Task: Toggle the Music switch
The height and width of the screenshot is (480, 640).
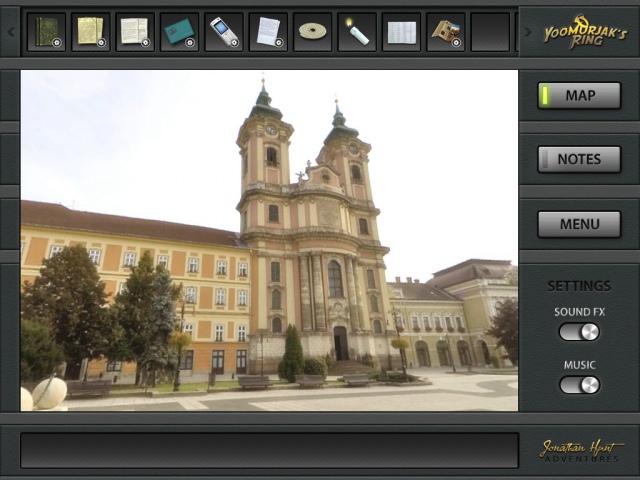Action: click(579, 385)
